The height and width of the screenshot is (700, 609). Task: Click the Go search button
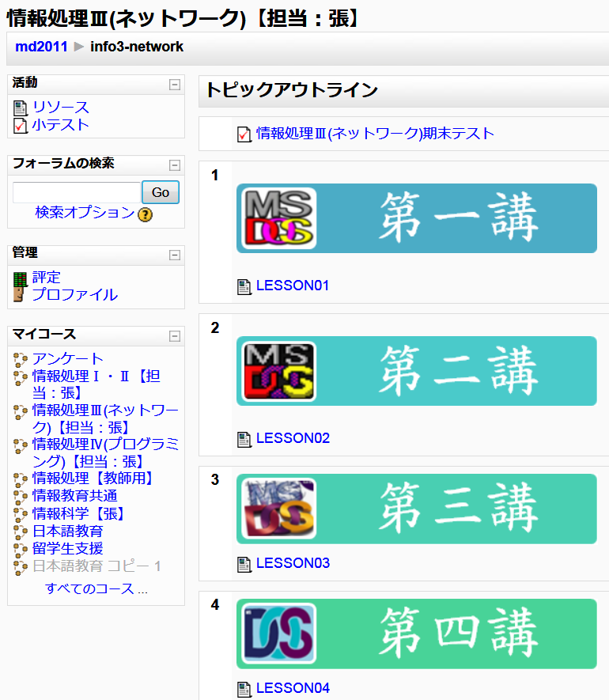pos(161,192)
